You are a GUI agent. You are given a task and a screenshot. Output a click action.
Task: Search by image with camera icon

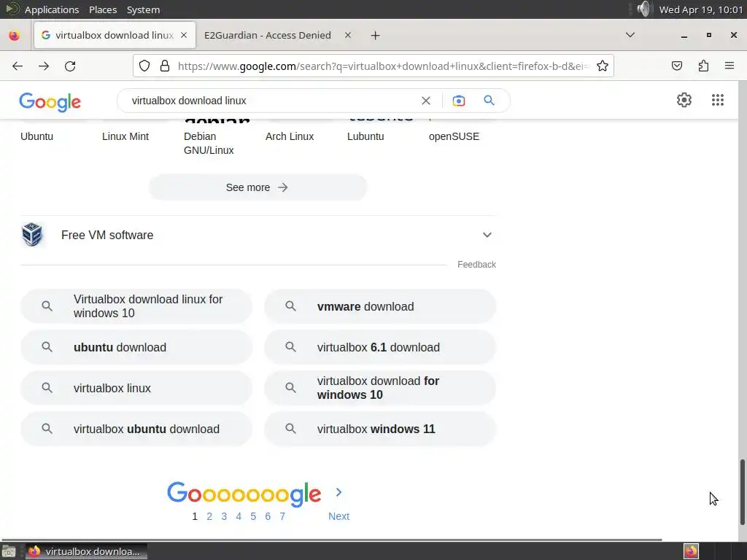[458, 101]
